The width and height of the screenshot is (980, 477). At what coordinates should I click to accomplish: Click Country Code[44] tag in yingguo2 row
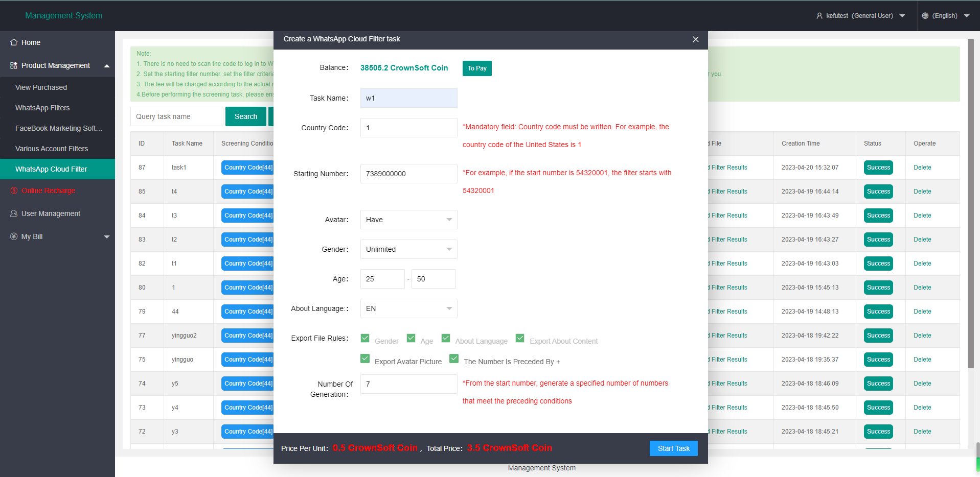[248, 336]
